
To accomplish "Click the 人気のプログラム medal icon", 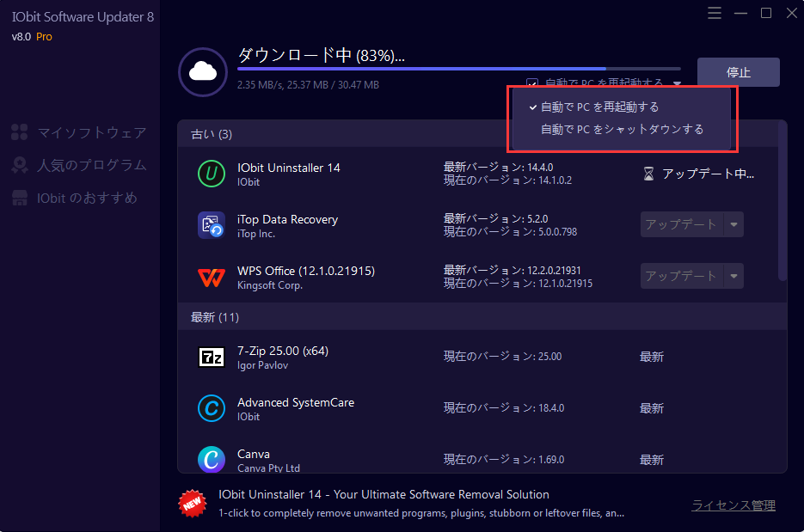I will point(20,165).
